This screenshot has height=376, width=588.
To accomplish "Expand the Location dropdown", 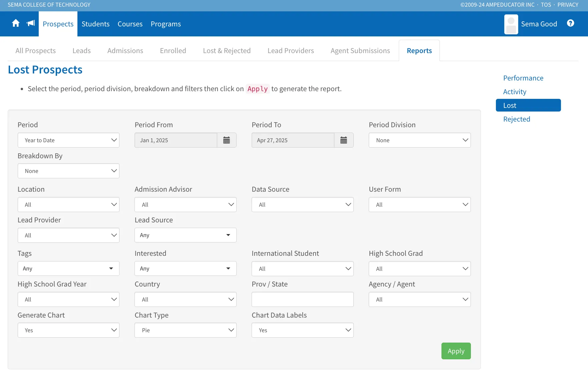I will pyautogui.click(x=68, y=205).
